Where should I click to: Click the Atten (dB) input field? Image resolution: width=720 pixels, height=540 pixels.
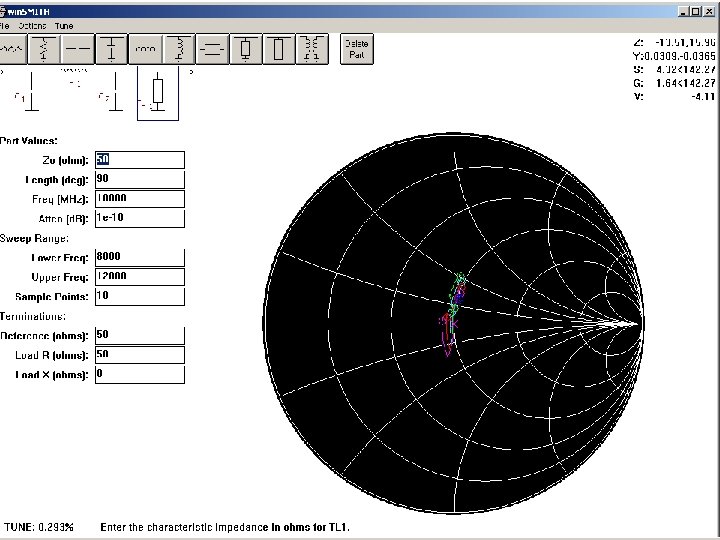(140, 218)
